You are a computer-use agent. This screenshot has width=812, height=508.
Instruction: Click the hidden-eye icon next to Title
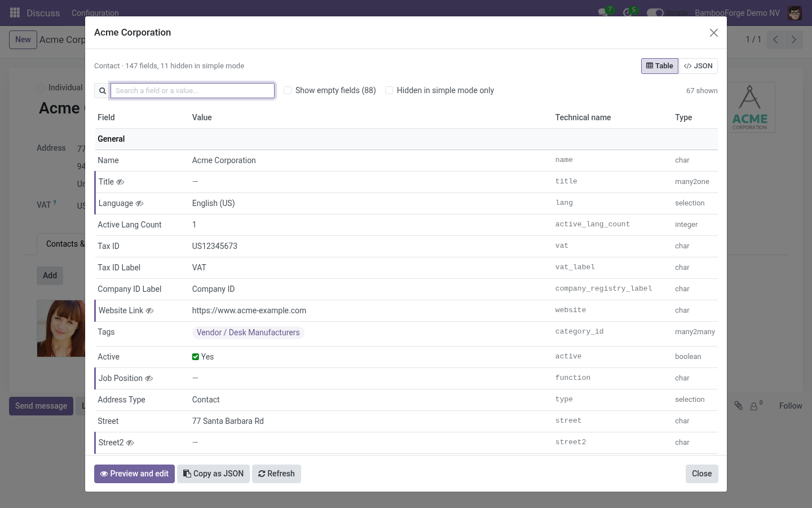pos(120,182)
